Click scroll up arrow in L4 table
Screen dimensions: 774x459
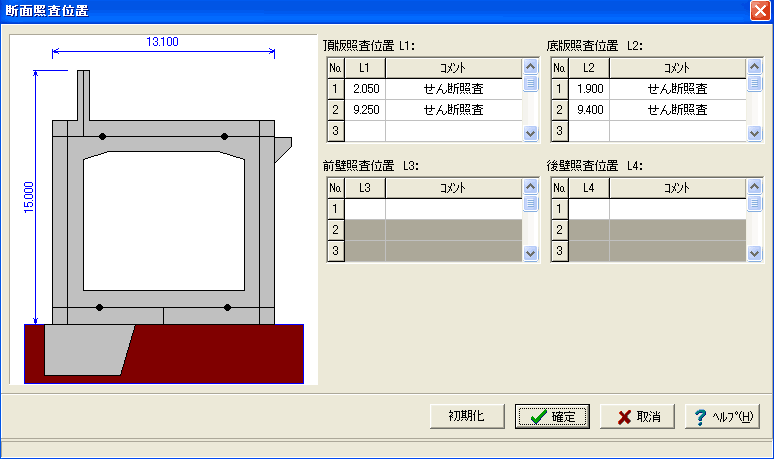pos(754,186)
